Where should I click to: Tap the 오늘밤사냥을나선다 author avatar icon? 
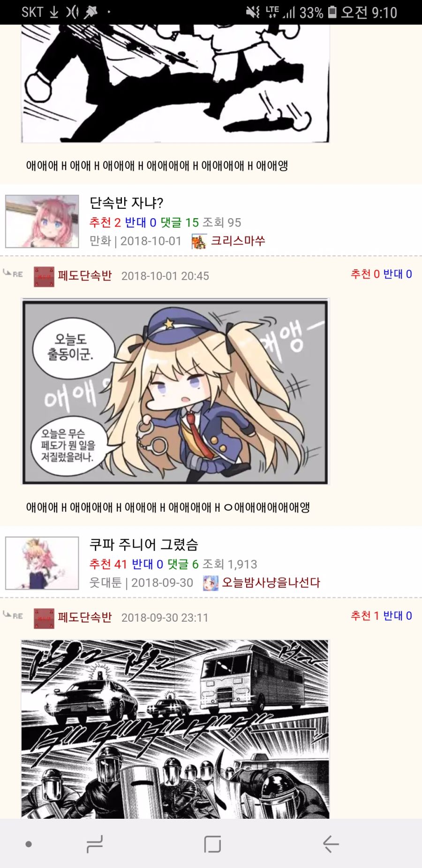[x=210, y=583]
